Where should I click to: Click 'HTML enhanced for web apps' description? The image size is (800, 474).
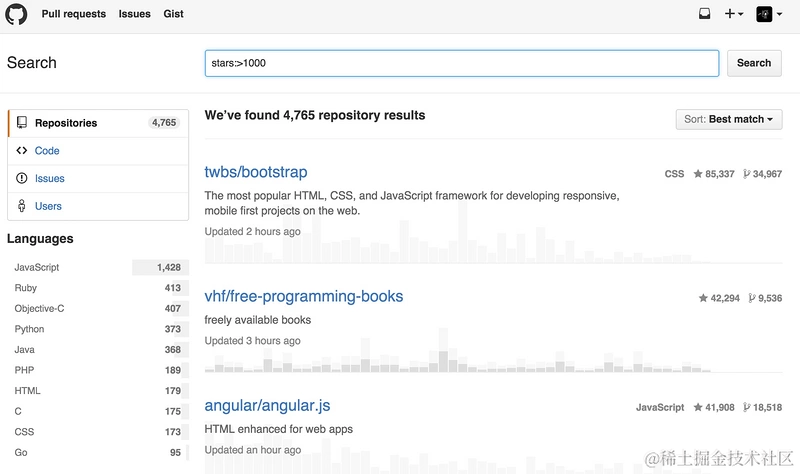coord(279,429)
